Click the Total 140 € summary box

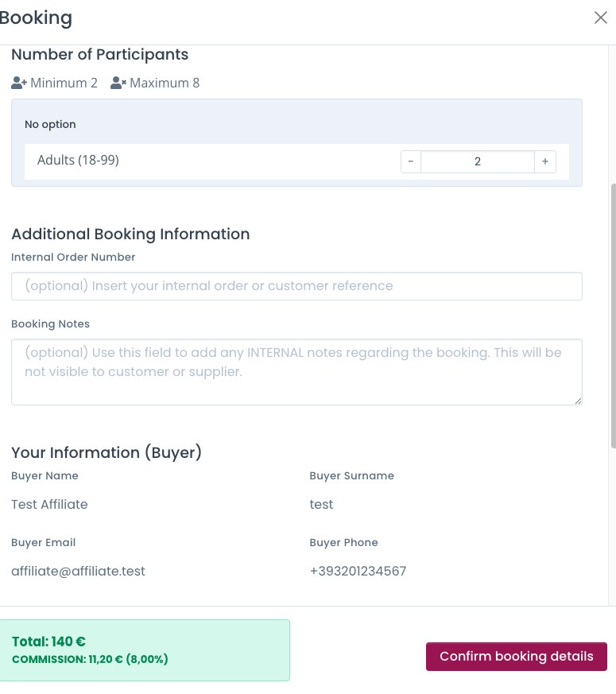pos(145,649)
